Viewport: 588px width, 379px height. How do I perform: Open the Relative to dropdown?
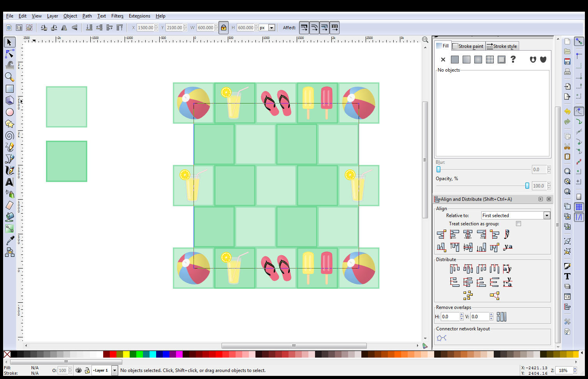click(x=547, y=215)
